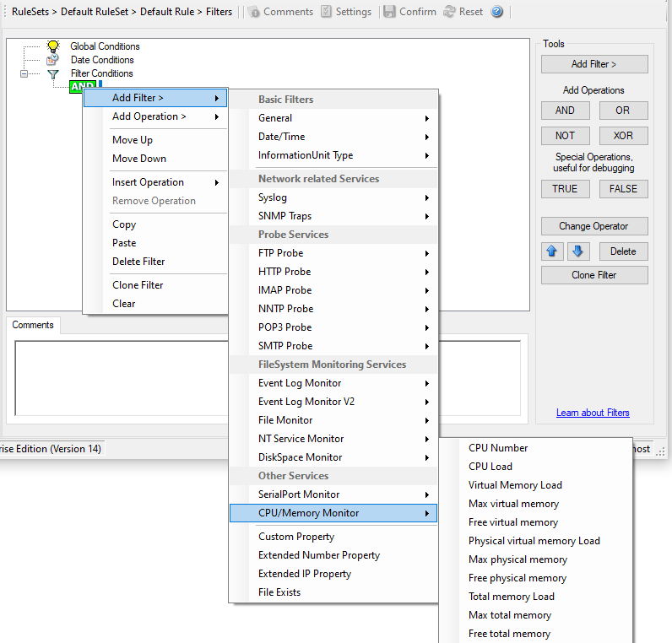
Task: Click the Change Operator button
Action: click(x=594, y=226)
